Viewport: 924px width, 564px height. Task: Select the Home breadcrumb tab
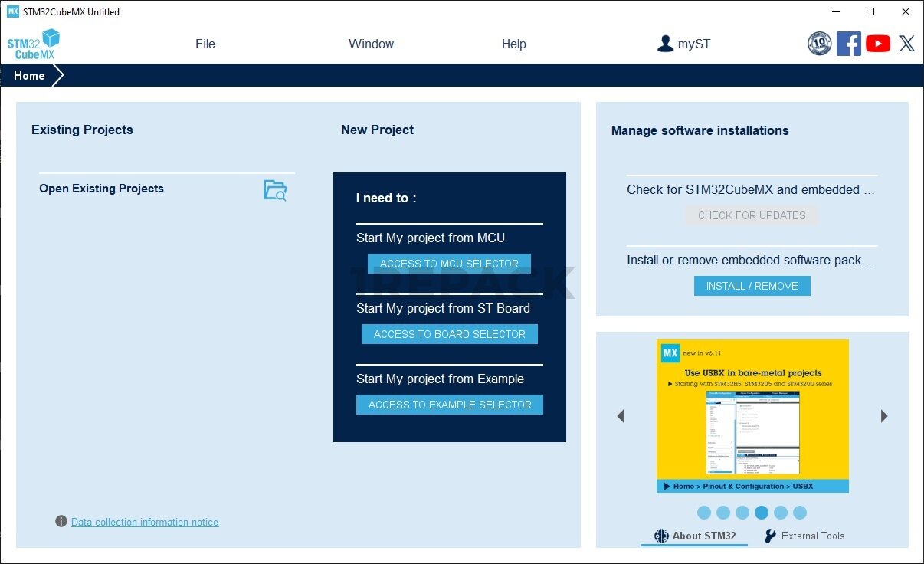point(31,75)
